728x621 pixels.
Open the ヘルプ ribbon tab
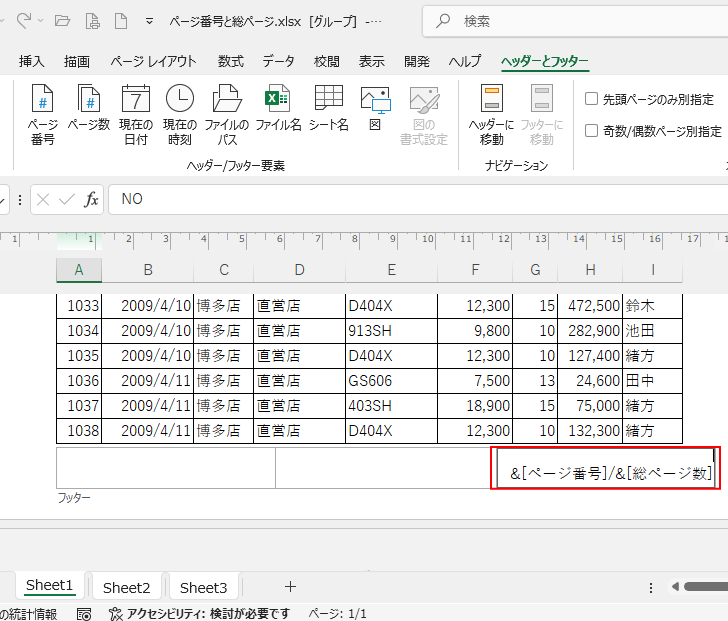tap(465, 61)
